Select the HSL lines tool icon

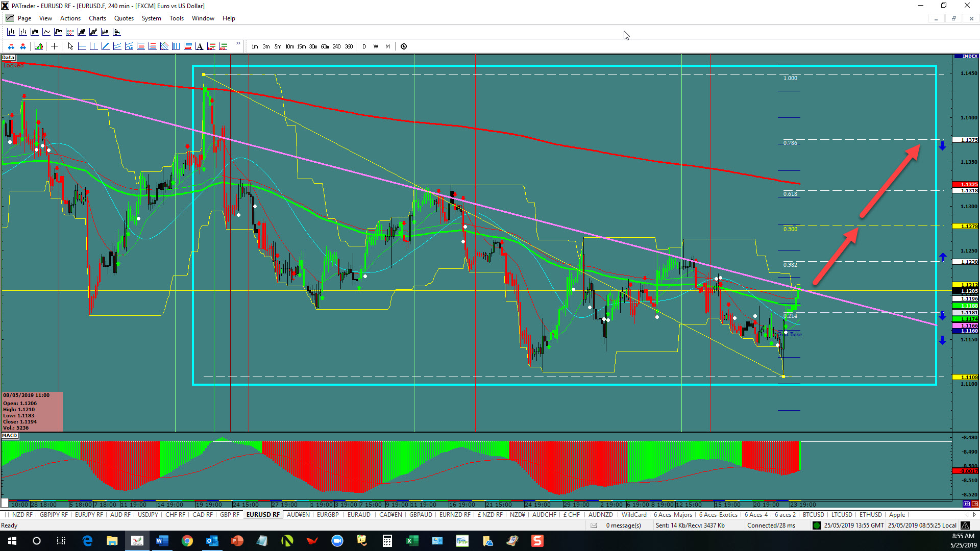(x=223, y=46)
